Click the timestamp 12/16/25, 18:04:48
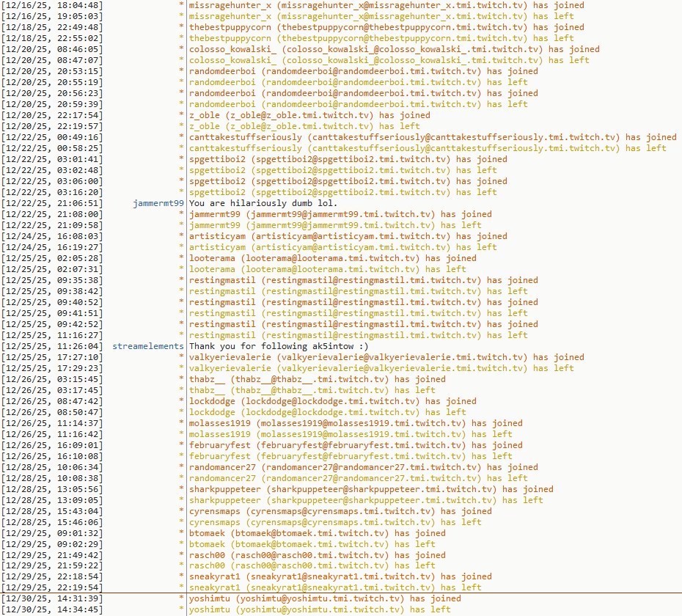Image resolution: width=682 pixels, height=616 pixels. [52, 5]
